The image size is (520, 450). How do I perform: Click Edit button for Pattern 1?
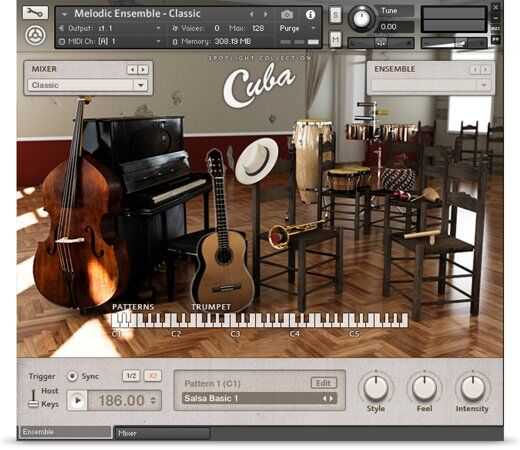[323, 383]
